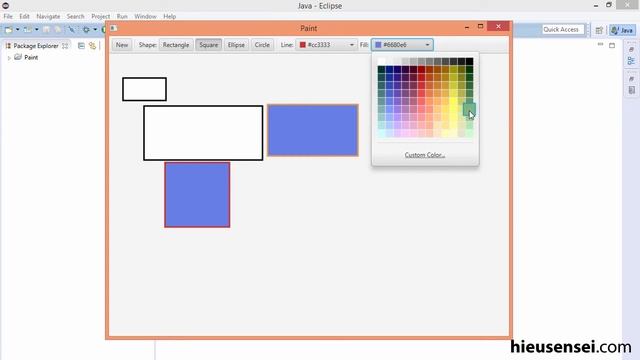The image size is (640, 360).
Task: Select the Package Explorer tab
Action: coord(36,46)
